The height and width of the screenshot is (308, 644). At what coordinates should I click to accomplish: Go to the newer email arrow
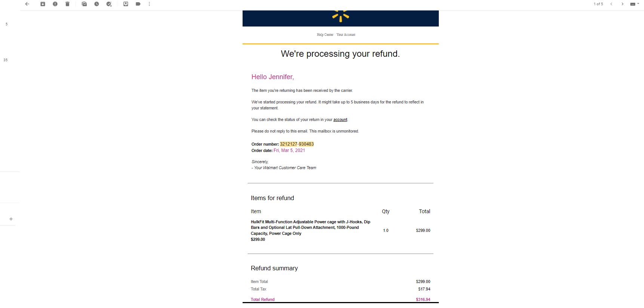point(611,4)
